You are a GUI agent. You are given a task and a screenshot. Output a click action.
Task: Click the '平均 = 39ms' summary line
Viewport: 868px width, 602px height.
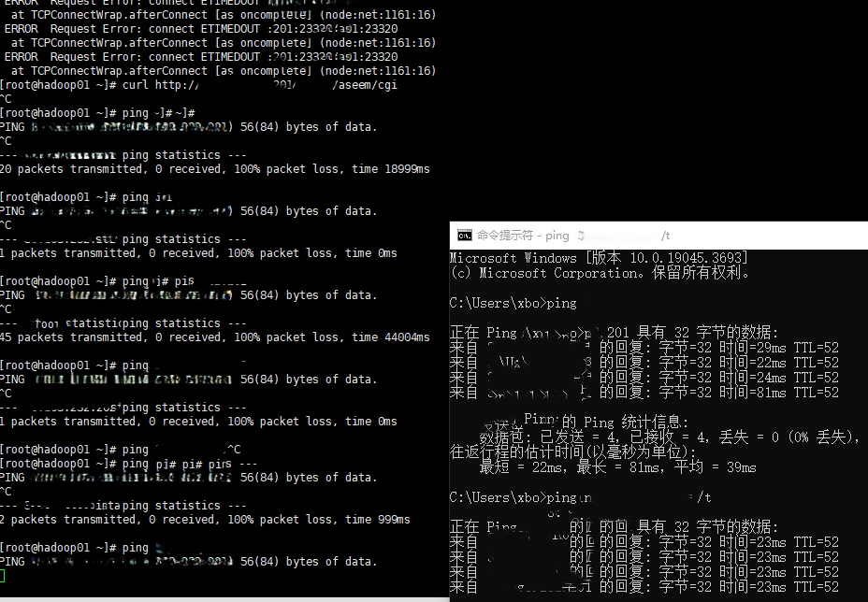pyautogui.click(x=617, y=467)
